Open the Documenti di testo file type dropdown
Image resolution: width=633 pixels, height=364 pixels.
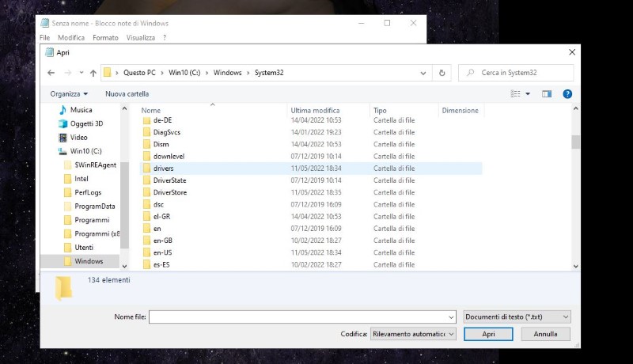pyautogui.click(x=517, y=317)
